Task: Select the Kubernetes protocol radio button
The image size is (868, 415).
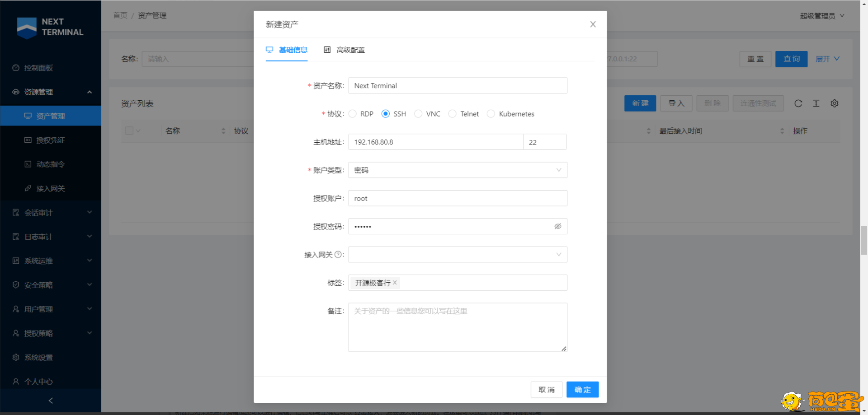Action: coord(491,114)
